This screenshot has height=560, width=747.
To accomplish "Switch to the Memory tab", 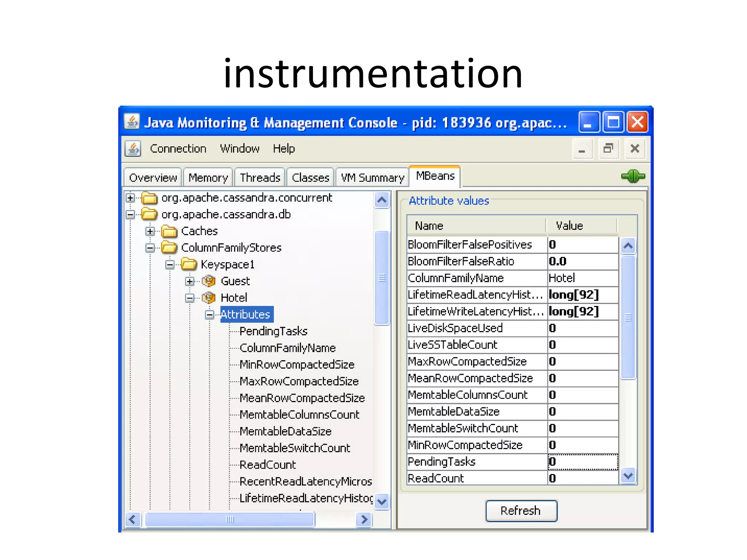I will [x=208, y=178].
